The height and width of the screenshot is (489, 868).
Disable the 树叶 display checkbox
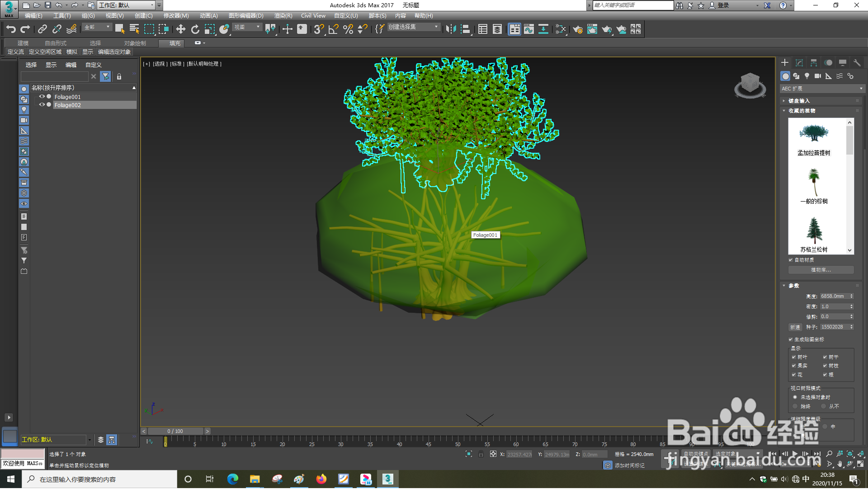[x=794, y=357]
